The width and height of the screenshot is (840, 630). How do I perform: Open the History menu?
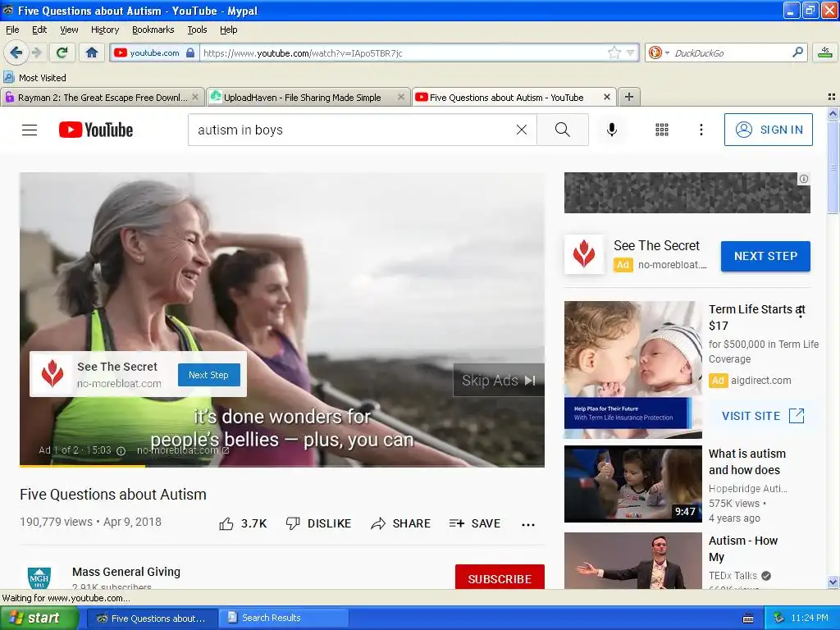pos(105,30)
